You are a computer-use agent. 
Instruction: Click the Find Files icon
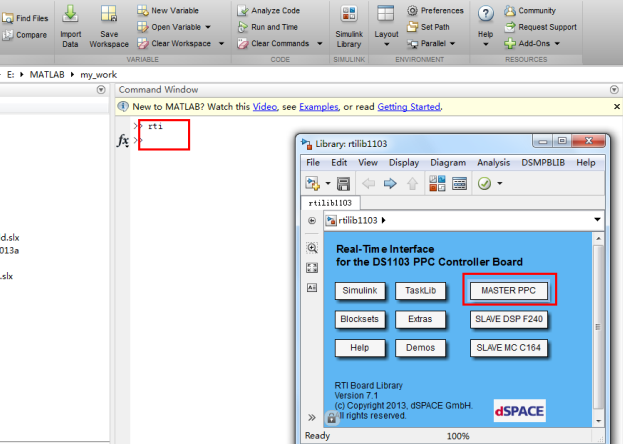click(8, 18)
